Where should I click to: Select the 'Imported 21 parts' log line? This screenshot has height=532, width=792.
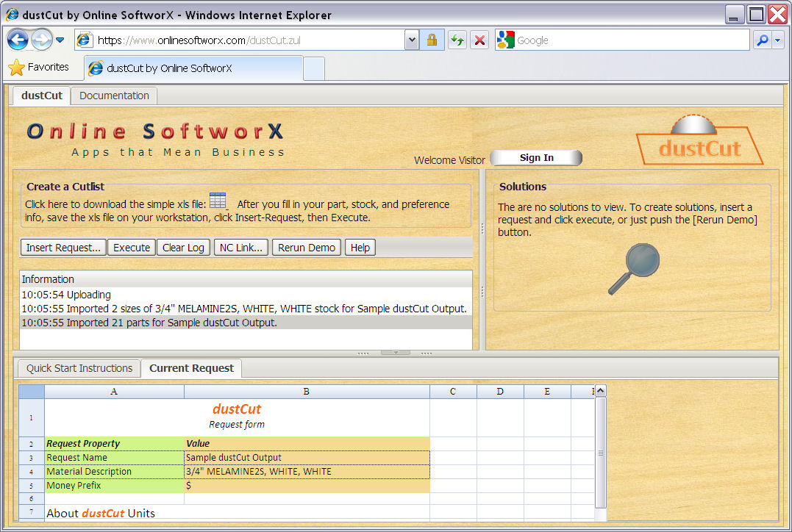pyautogui.click(x=246, y=323)
